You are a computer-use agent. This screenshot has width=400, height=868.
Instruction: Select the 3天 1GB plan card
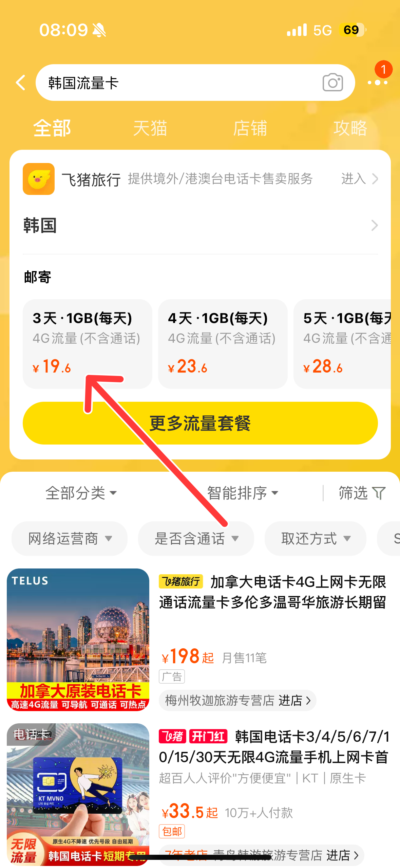(88, 344)
